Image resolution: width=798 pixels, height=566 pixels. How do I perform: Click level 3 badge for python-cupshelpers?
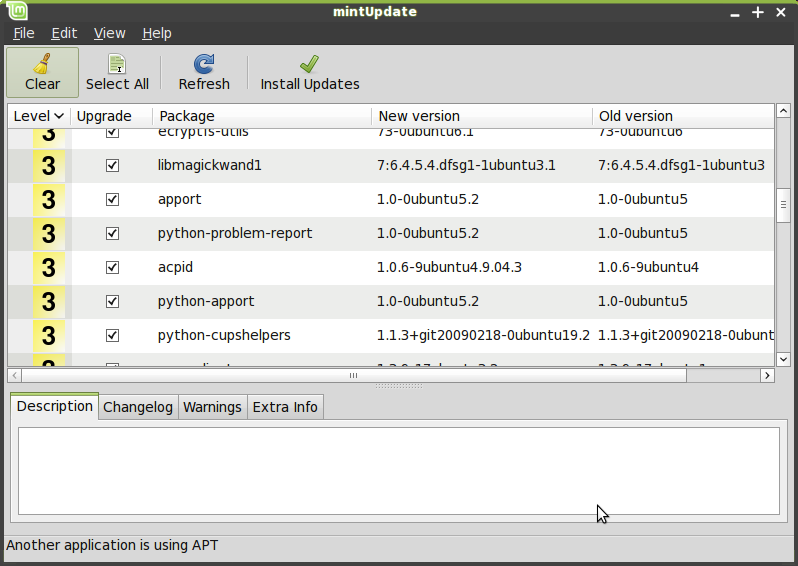click(49, 335)
